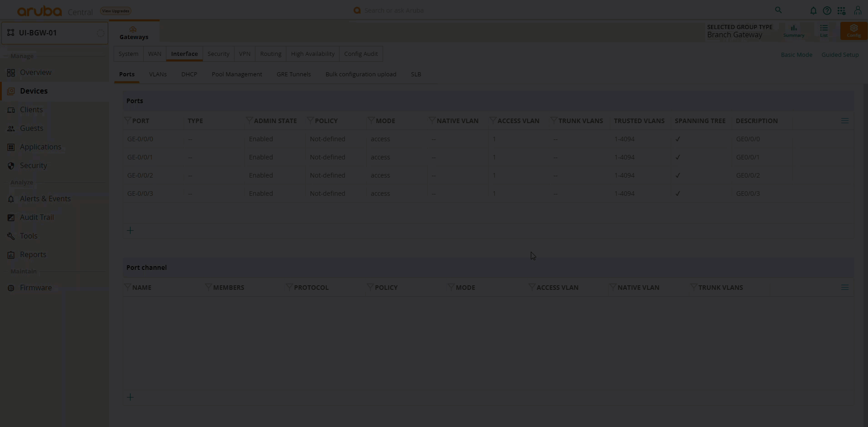Click the search magnifier icon
The width and height of the screenshot is (868, 427).
pos(778,10)
